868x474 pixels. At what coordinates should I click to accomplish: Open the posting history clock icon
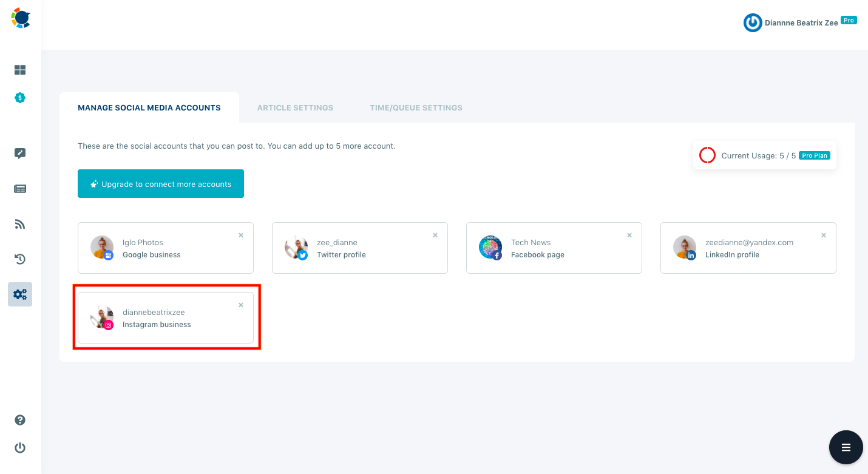20,259
